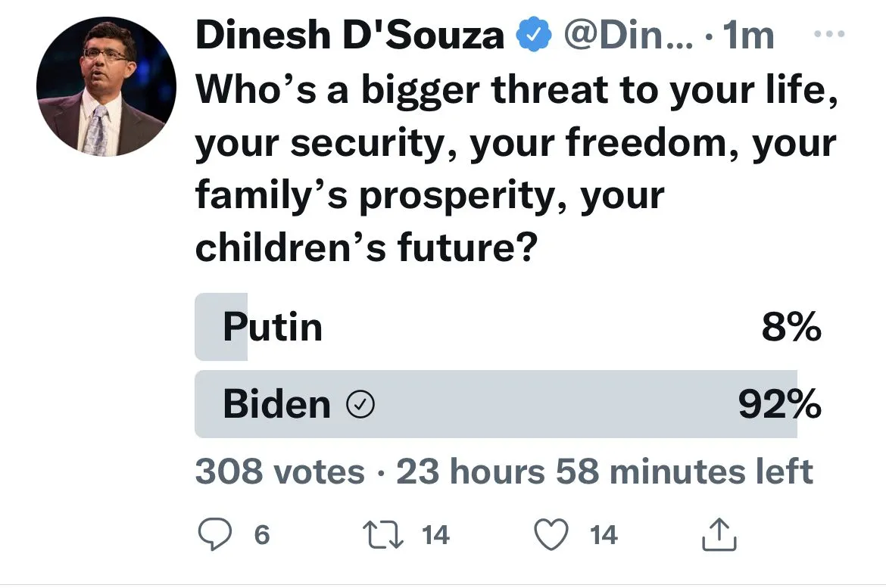Open the three-dot more options menu
886x588 pixels.
point(827,35)
